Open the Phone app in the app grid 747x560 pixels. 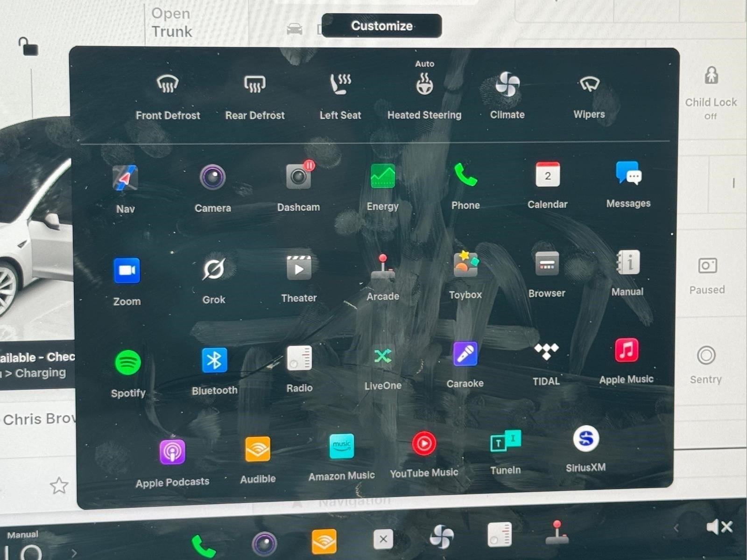465,175
